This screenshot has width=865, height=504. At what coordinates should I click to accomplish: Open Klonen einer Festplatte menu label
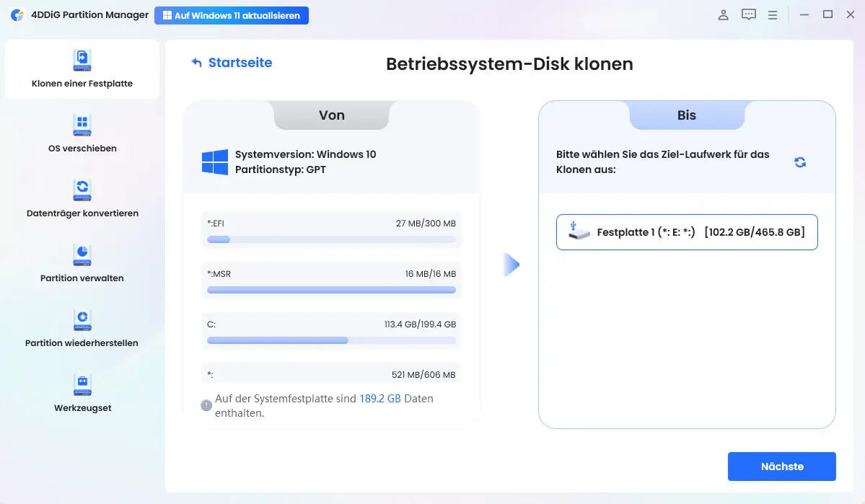click(x=82, y=84)
